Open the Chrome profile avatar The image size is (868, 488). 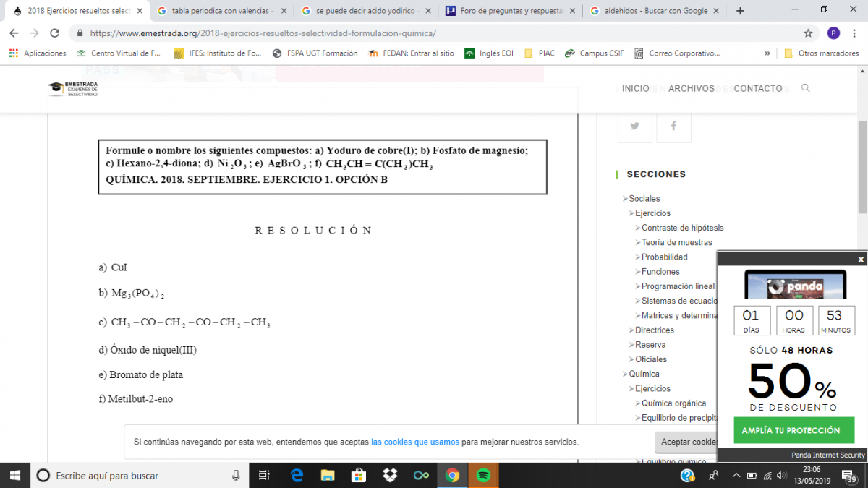[833, 33]
